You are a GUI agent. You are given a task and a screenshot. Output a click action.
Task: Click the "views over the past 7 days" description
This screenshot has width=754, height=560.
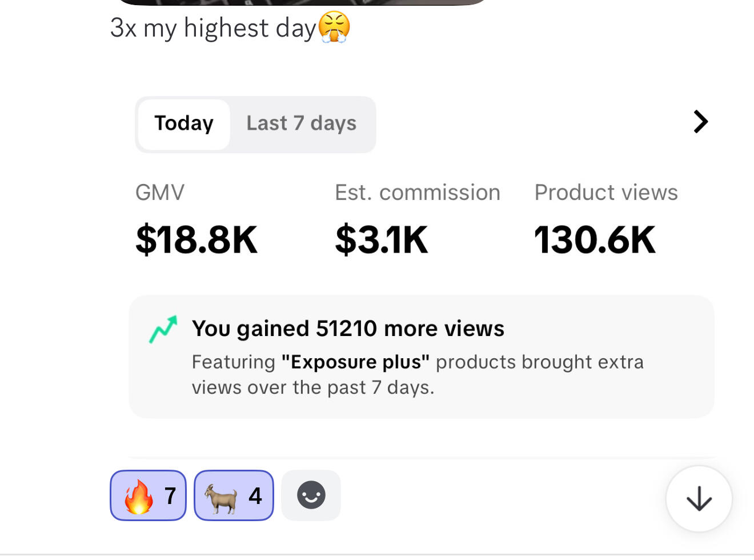313,387
